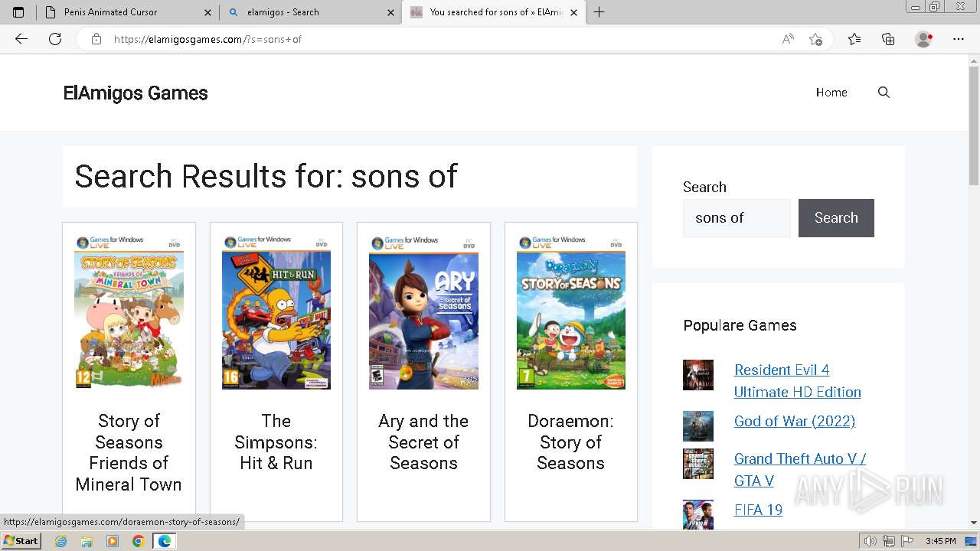The image size is (980, 551).
Task: Open Story of Seasons Mineral Town cover
Action: [x=129, y=312]
